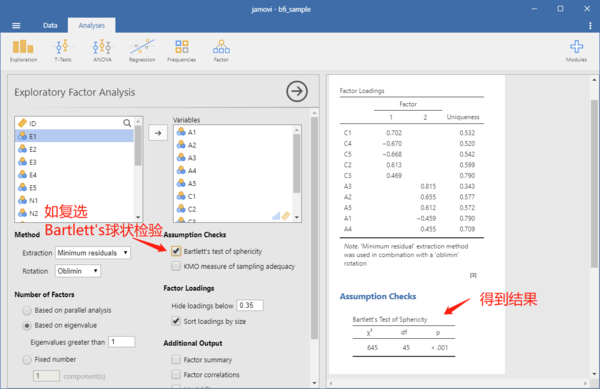Screen dimensions: 600x389
Task: Select the N1 variable in source list
Action: pyautogui.click(x=74, y=200)
